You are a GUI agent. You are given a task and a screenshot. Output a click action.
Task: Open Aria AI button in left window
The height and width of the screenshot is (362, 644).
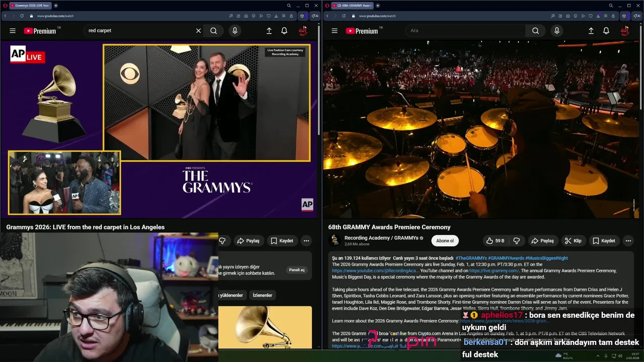click(315, 16)
